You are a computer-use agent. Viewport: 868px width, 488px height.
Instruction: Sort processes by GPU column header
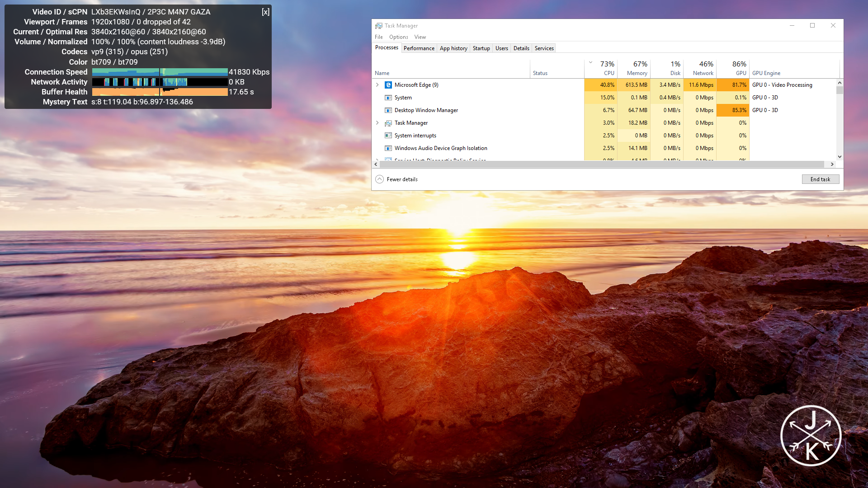pos(733,68)
